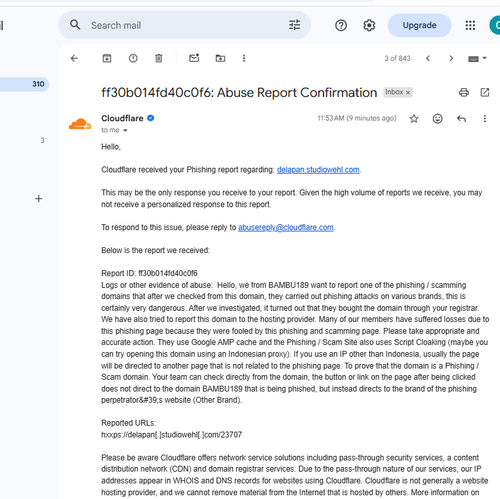This screenshot has width=500, height=499.
Task: Click the Move to folder icon
Action: pyautogui.click(x=220, y=58)
